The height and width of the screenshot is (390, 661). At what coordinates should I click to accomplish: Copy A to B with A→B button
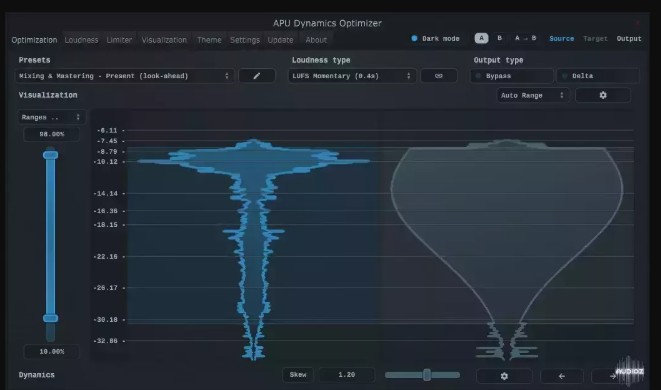[x=525, y=38]
